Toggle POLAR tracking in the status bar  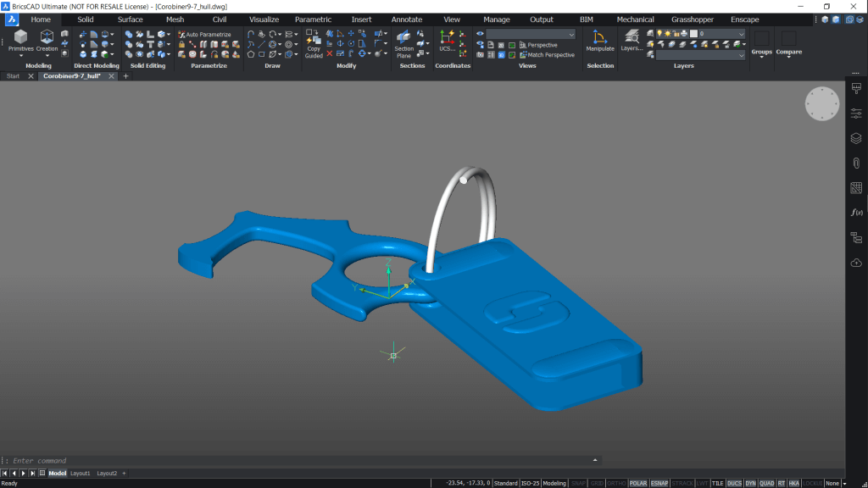[x=638, y=481]
